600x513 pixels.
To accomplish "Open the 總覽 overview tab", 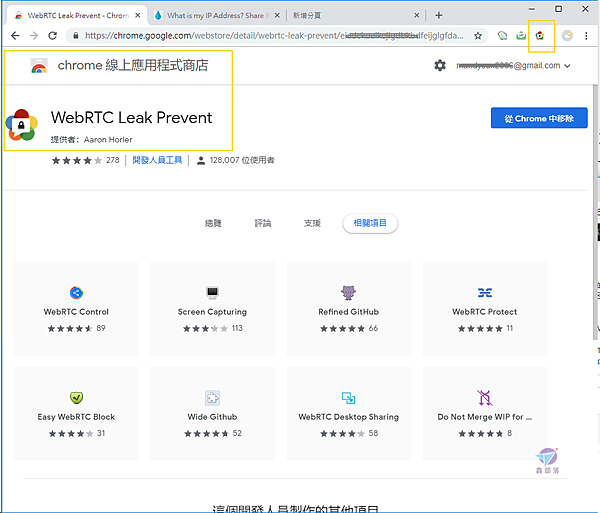I will coord(213,223).
